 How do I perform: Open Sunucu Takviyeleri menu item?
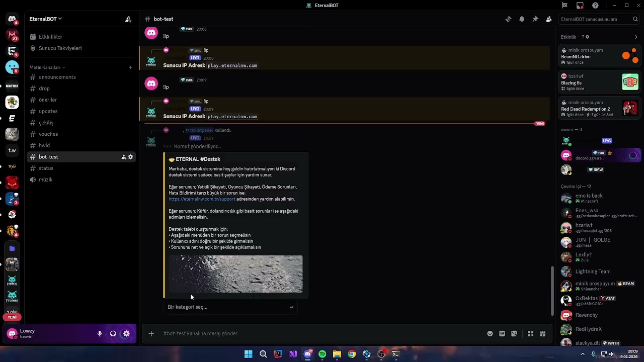(82, 48)
